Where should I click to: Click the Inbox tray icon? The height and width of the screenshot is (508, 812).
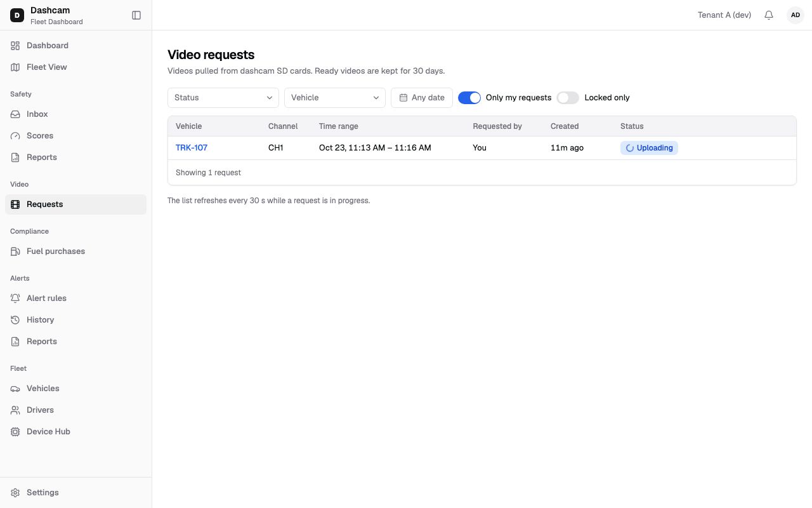click(15, 114)
